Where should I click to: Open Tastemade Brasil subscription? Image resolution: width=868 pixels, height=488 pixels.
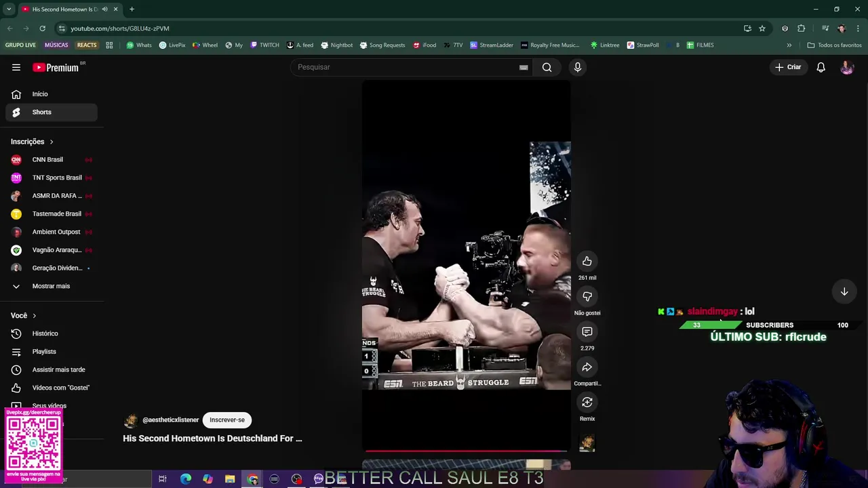[51, 214]
